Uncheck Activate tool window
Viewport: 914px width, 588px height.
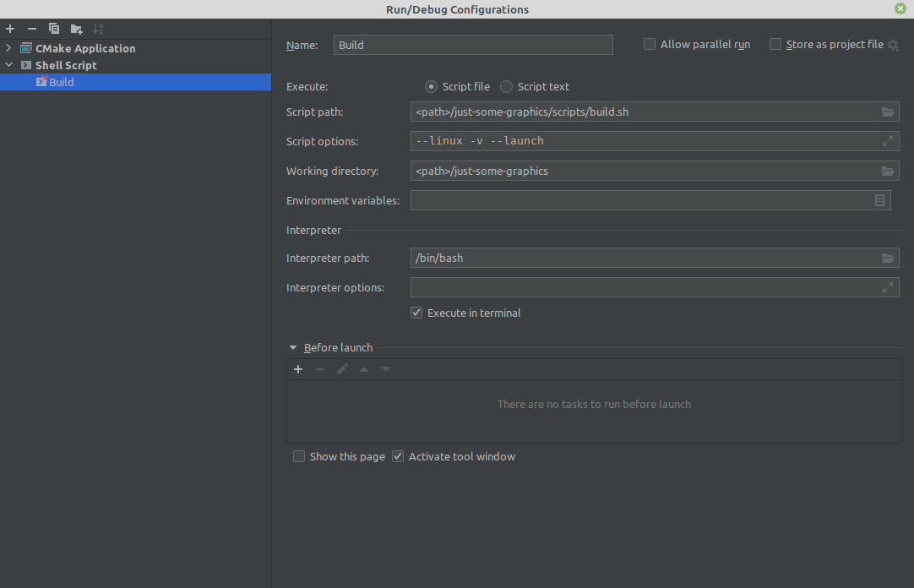point(398,456)
